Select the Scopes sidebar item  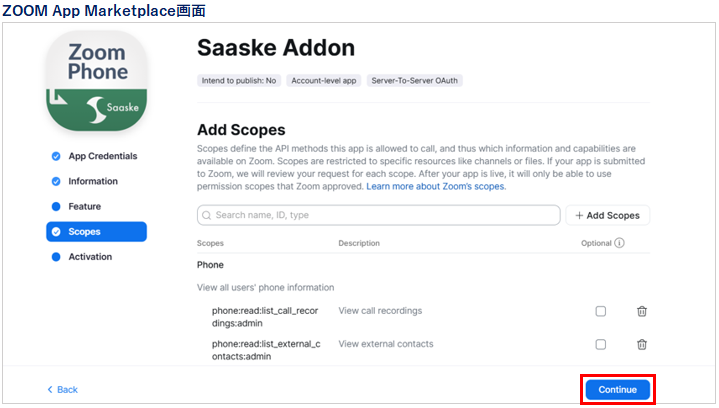(x=96, y=232)
